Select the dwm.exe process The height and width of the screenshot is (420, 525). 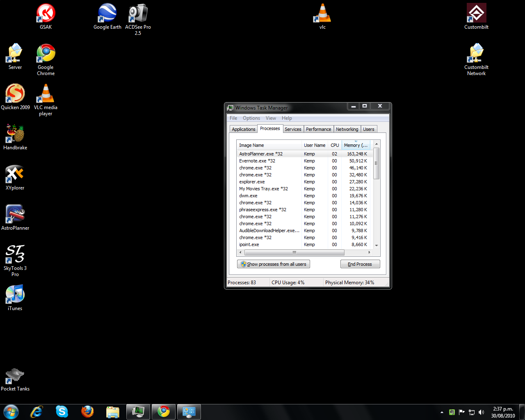(305, 196)
